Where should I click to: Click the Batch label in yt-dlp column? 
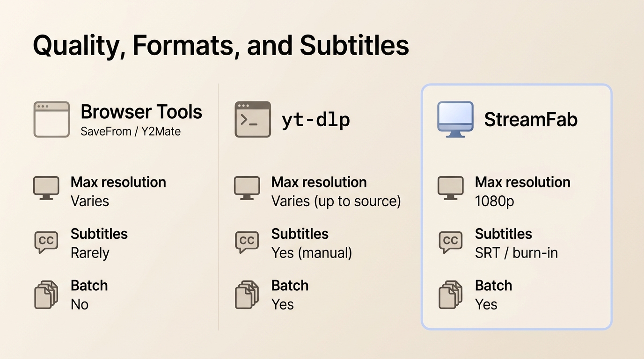pyautogui.click(x=290, y=286)
